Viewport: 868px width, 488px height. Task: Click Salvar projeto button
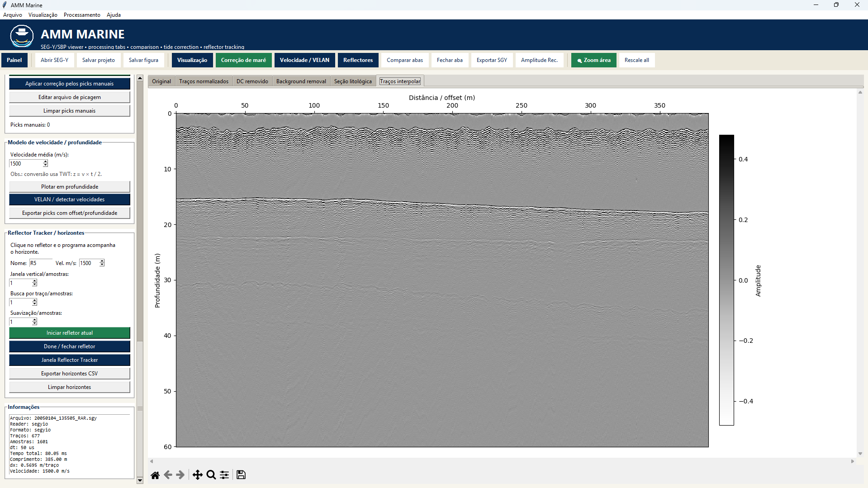click(x=99, y=60)
